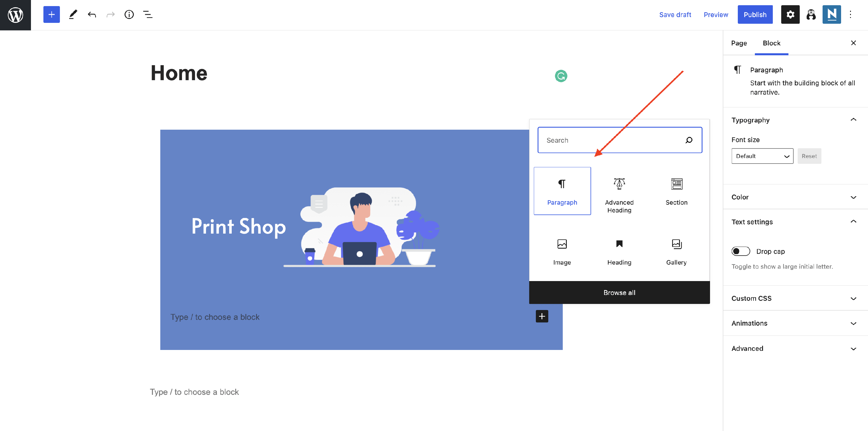Viewport: 868px width, 431px height.
Task: Click the Publish button
Action: pos(755,14)
